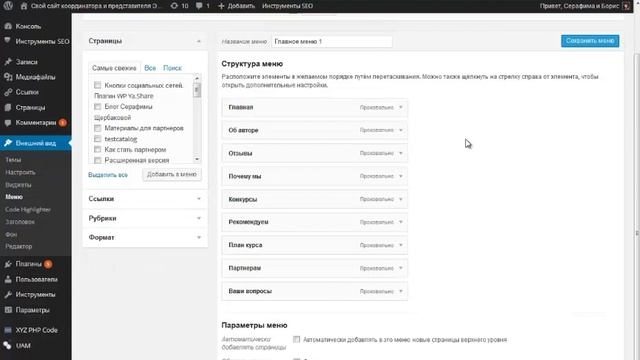The width and height of the screenshot is (640, 360).
Task: Open Code Highlighter submenu item
Action: point(28,209)
